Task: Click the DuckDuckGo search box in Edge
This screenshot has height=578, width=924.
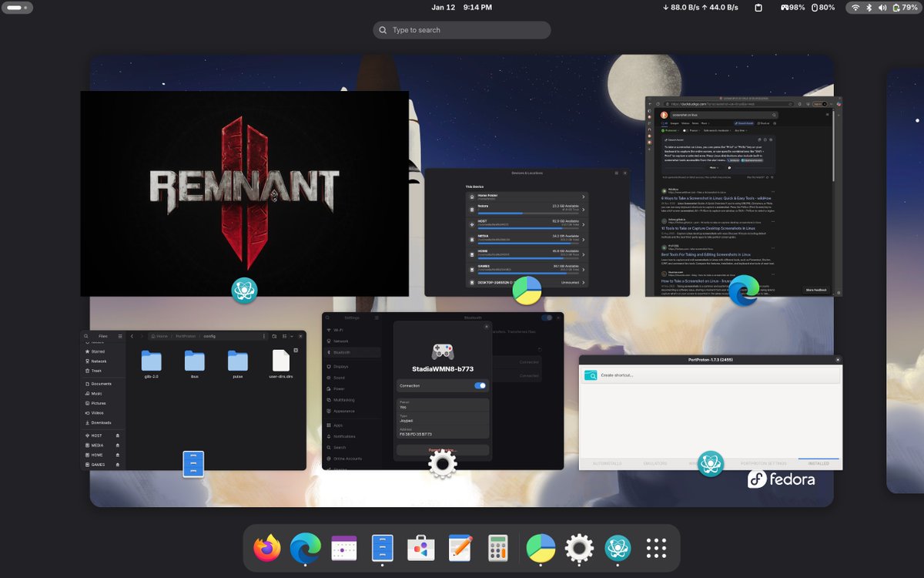Action: pos(724,115)
